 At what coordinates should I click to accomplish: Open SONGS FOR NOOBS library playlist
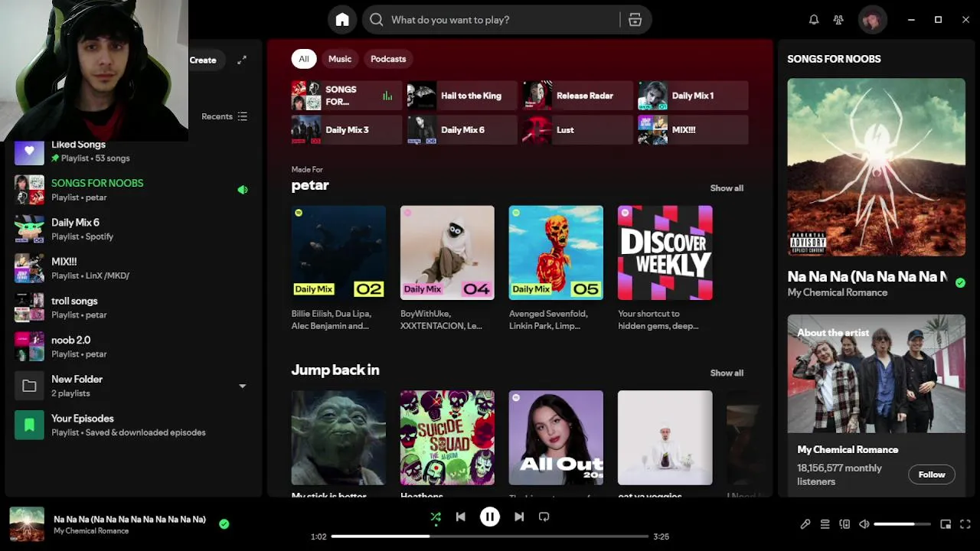[x=134, y=190]
